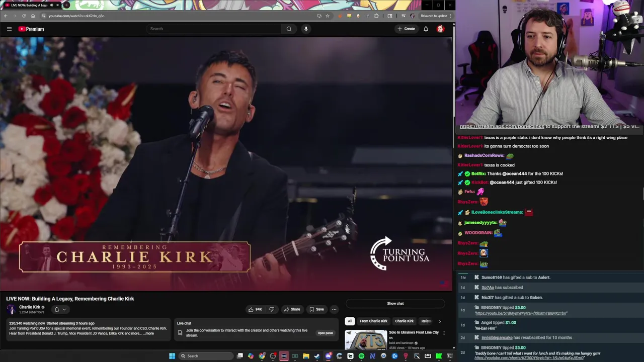This screenshot has width=644, height=362.
Task: Click 'LIVE NOW: Building A Legacy' video title
Action: tap(70, 299)
